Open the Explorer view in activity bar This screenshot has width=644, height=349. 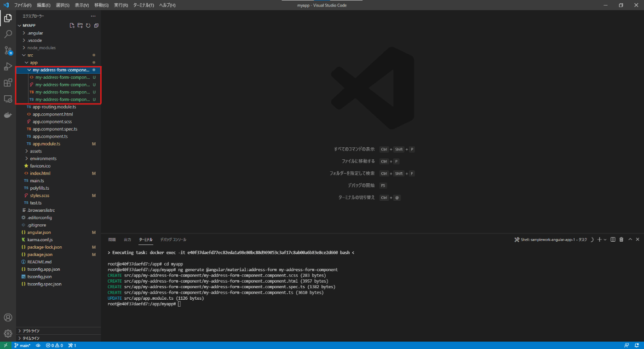tap(8, 18)
